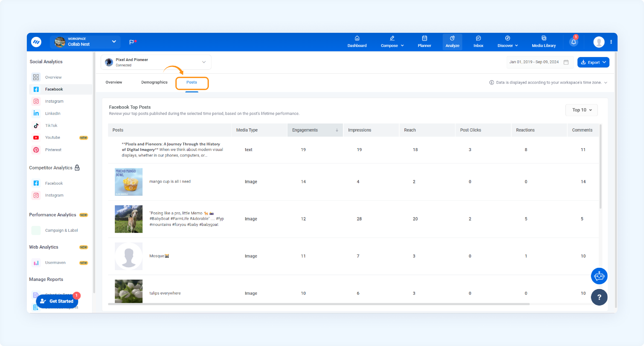644x346 pixels.
Task: Click the "tulips everywhere" post caption
Action: click(x=165, y=293)
